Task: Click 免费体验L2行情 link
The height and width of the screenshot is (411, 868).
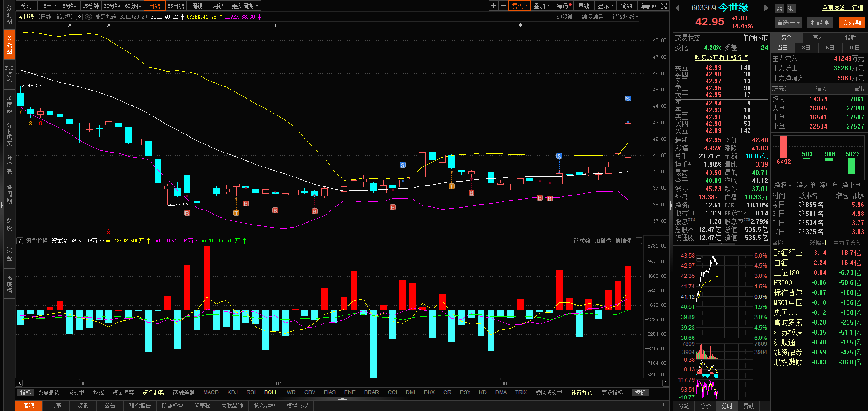Action: [x=842, y=8]
